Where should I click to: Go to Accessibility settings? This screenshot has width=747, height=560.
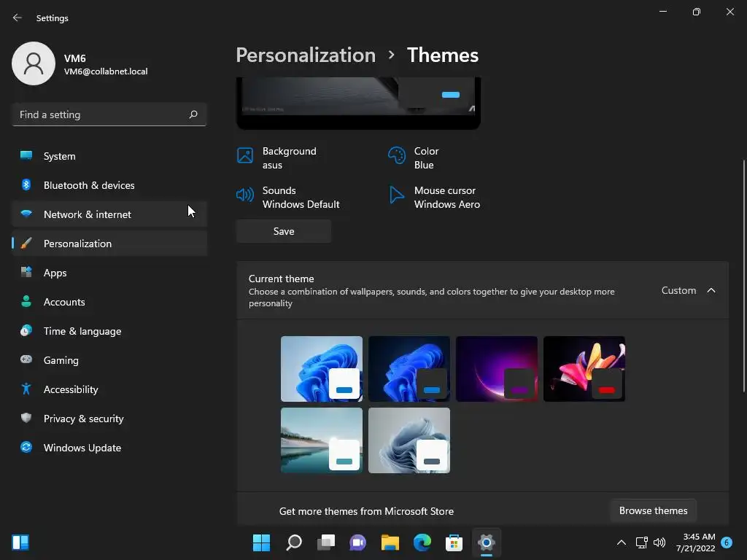click(109, 389)
